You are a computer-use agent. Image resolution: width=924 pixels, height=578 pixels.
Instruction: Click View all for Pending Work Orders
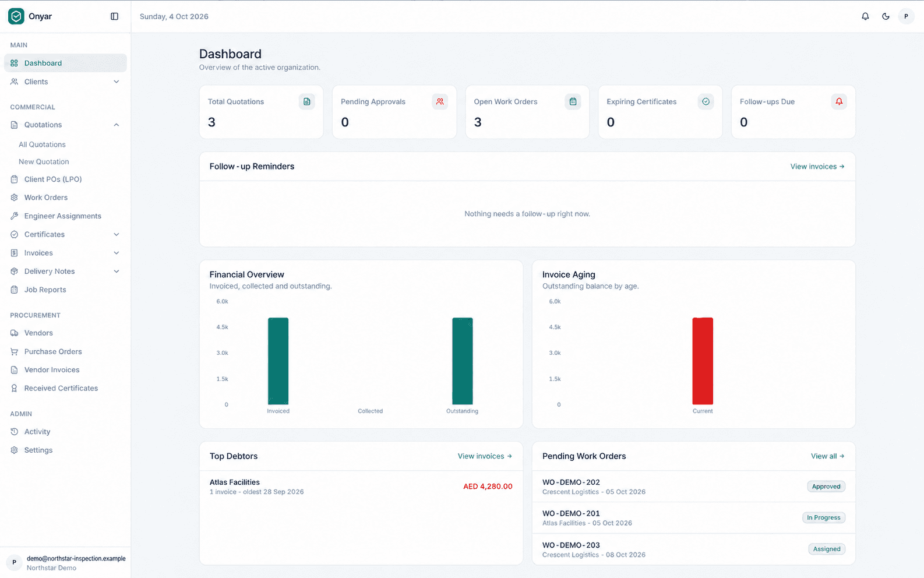[x=828, y=456]
